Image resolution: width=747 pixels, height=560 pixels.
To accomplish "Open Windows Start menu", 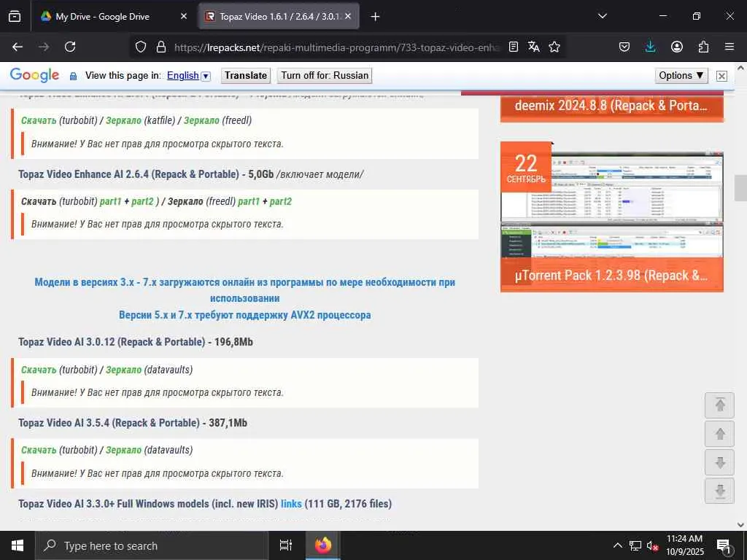I will pyautogui.click(x=18, y=545).
